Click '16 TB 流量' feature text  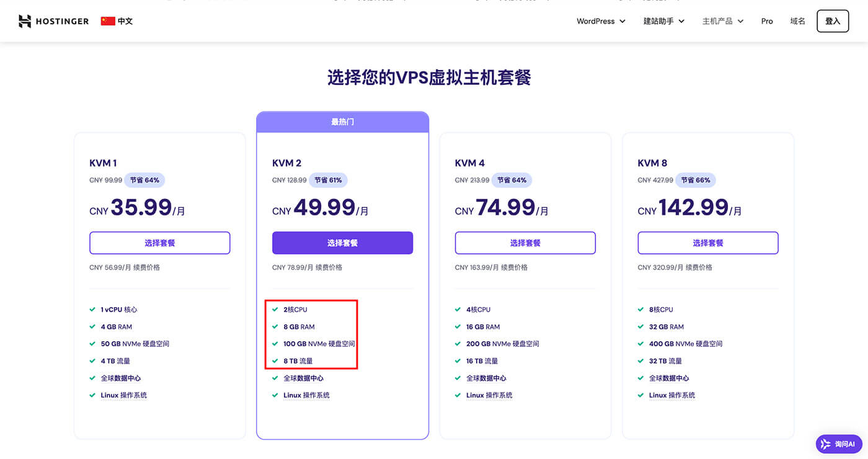[482, 361]
